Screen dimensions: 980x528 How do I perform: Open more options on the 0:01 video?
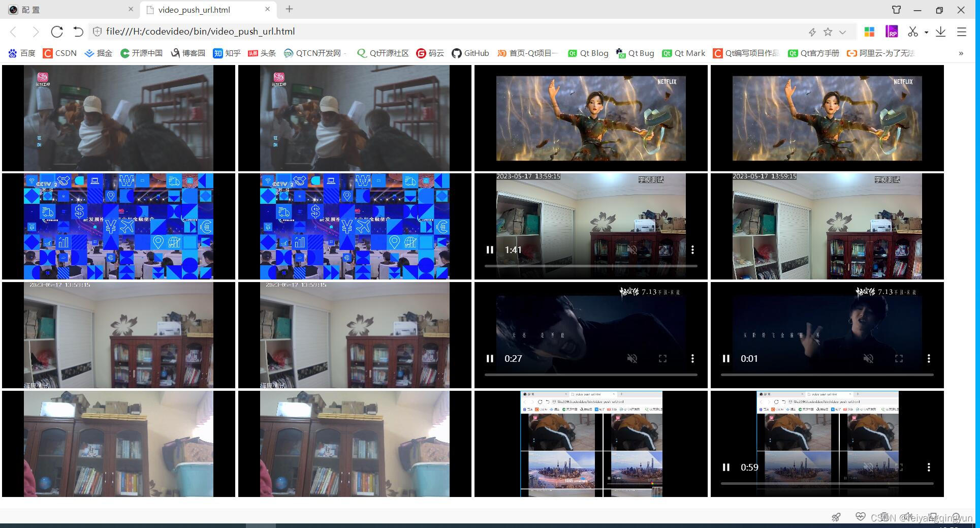(929, 358)
